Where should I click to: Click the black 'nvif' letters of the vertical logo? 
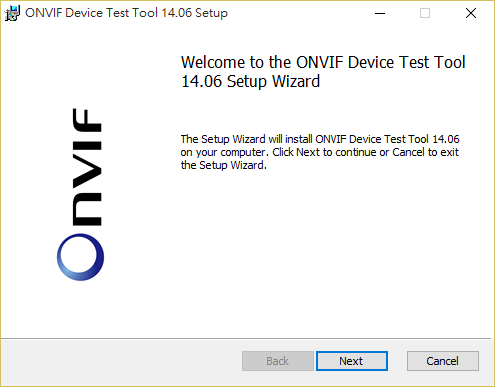pyautogui.click(x=87, y=167)
